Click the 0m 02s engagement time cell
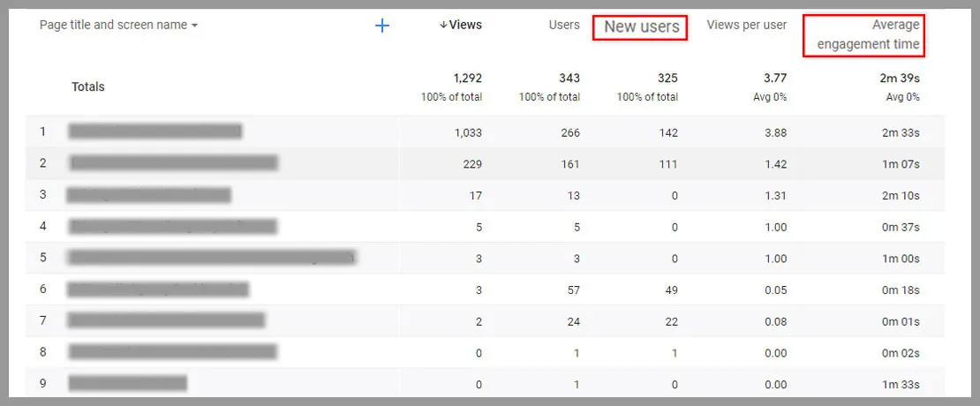 (x=900, y=353)
